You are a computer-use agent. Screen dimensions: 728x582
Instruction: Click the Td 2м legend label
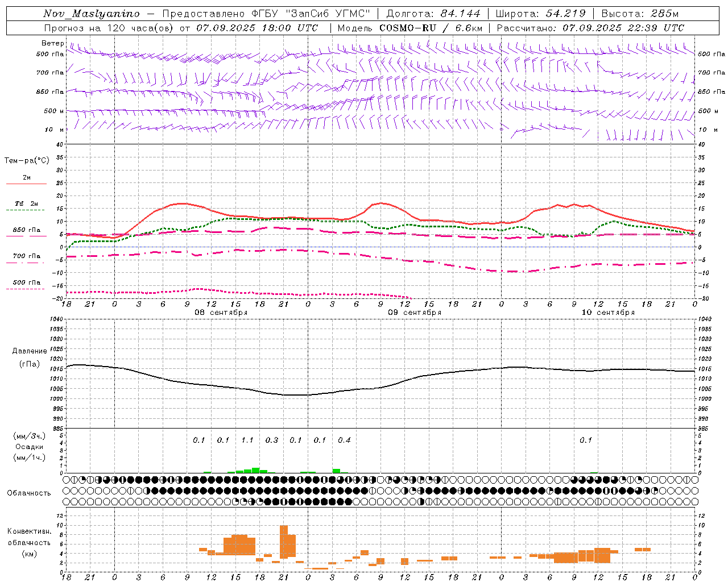(x=27, y=203)
